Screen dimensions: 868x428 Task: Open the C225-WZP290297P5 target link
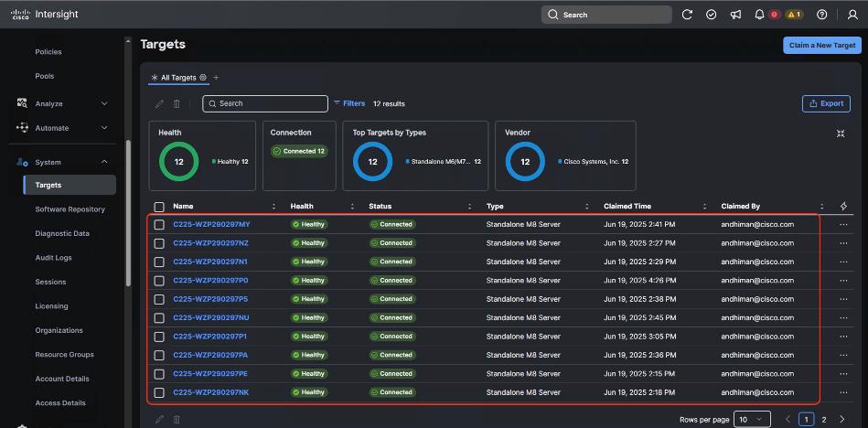click(209, 299)
